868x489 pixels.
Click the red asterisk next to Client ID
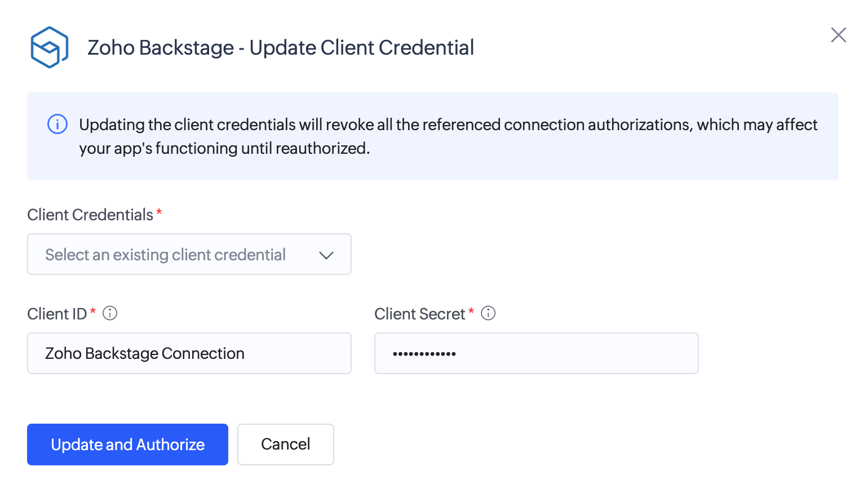(x=93, y=312)
